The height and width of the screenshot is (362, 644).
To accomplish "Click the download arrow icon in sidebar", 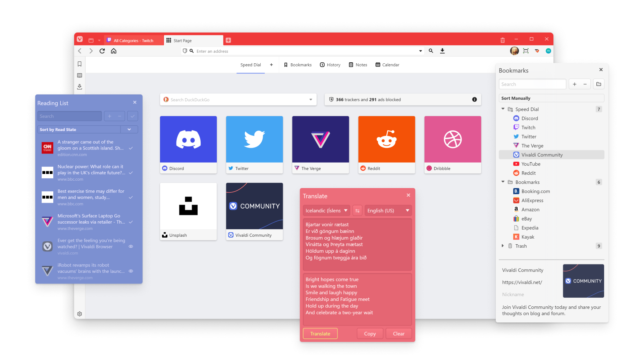I will tap(79, 86).
